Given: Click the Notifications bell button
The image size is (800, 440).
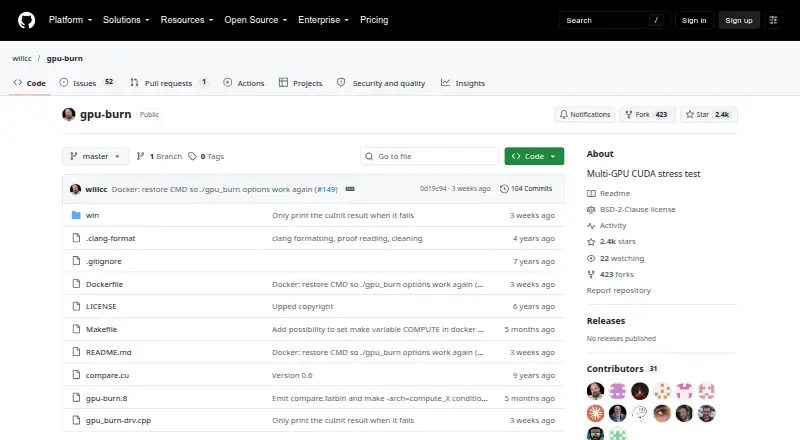Looking at the screenshot, I should [x=585, y=114].
